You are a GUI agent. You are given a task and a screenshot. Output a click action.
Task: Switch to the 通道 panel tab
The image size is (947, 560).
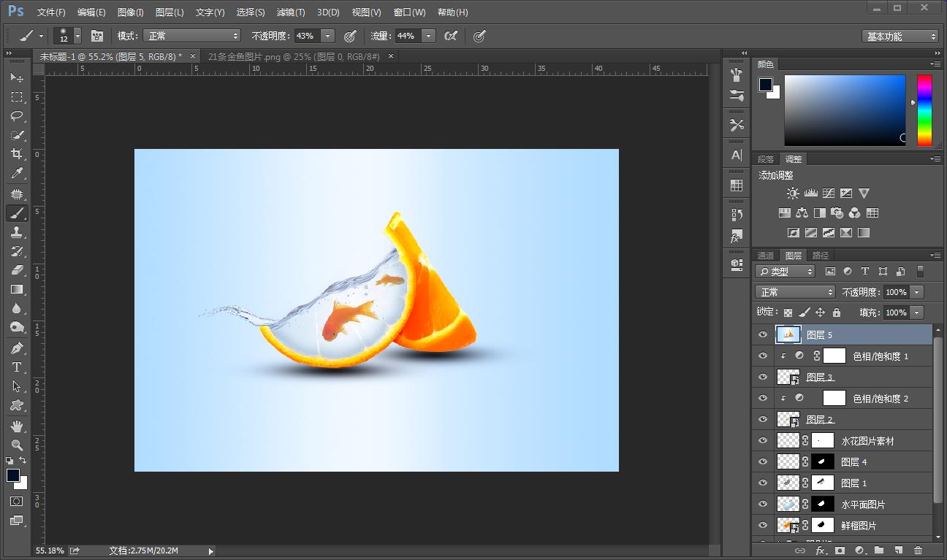[765, 256]
